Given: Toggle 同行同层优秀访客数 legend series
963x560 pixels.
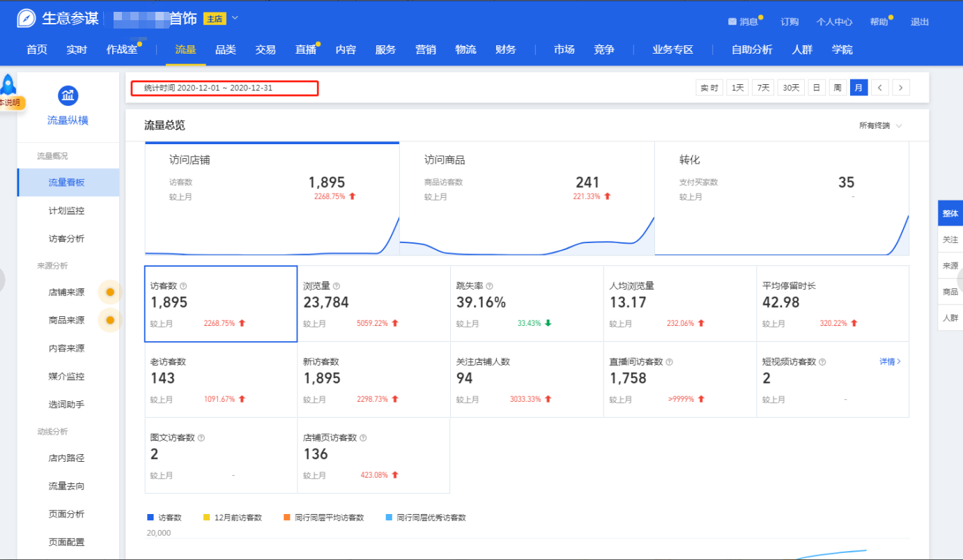Looking at the screenshot, I should pyautogui.click(x=426, y=518).
